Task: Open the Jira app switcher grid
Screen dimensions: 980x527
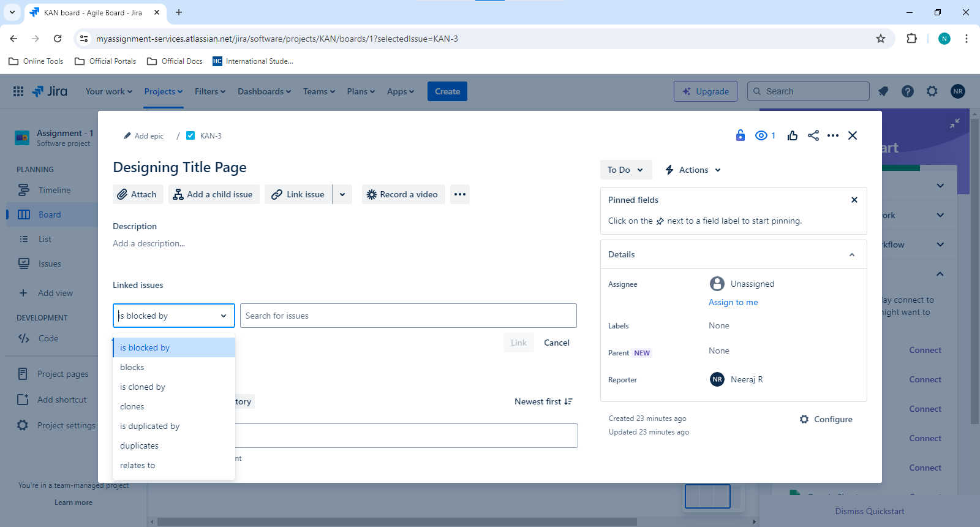Action: point(18,91)
